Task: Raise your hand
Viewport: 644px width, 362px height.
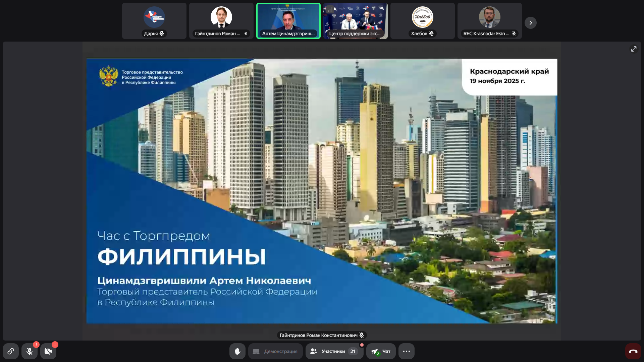Action: click(237, 351)
